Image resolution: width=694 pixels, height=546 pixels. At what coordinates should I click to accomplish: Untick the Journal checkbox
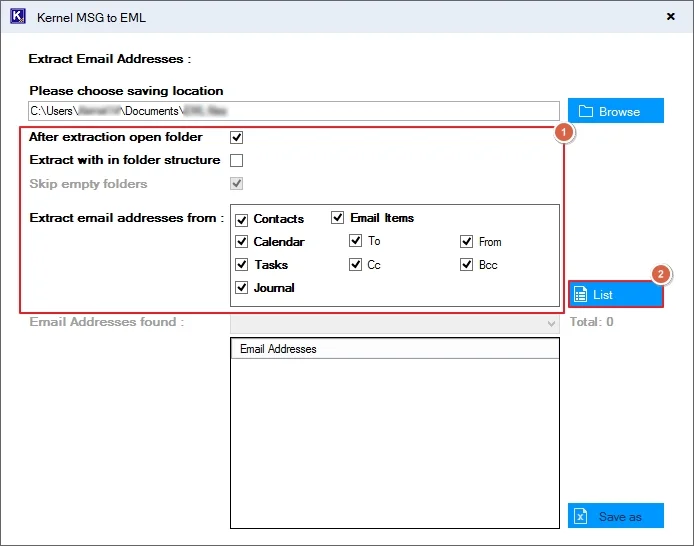coord(241,288)
